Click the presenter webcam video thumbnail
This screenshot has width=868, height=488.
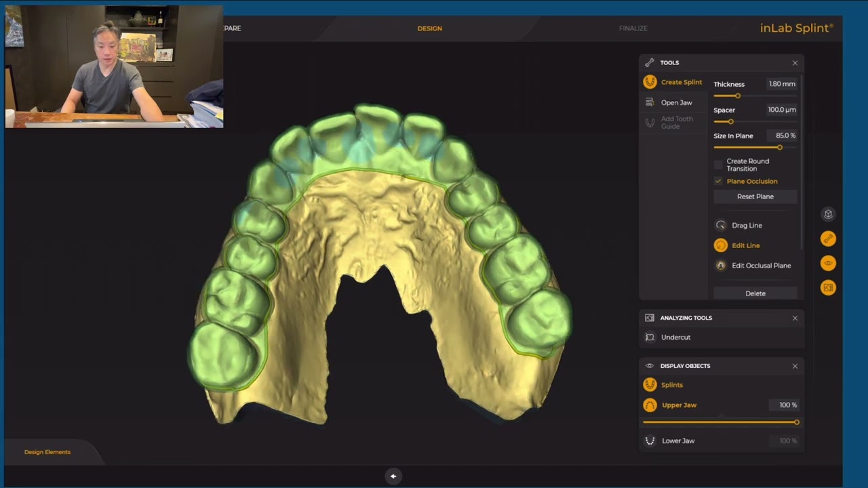click(x=114, y=66)
